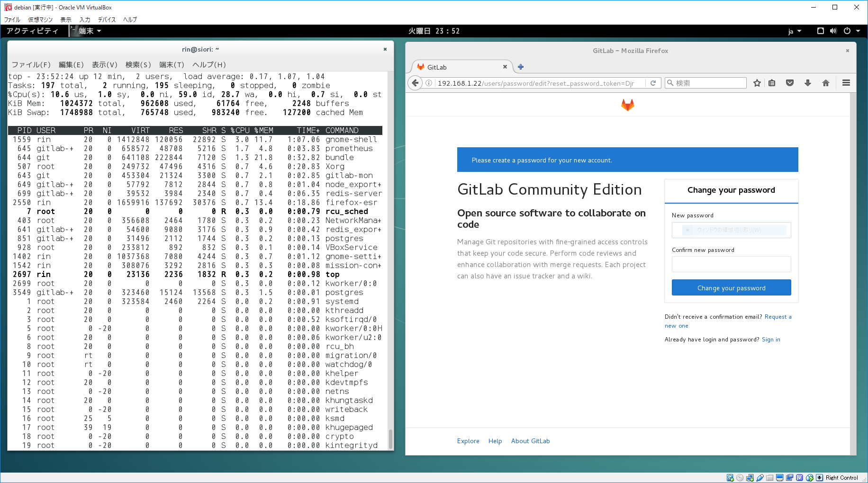Show site information icon in URL bar

429,83
